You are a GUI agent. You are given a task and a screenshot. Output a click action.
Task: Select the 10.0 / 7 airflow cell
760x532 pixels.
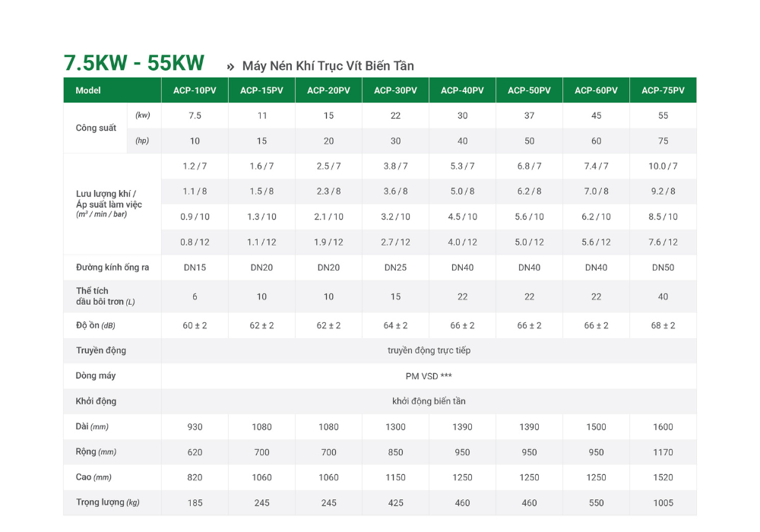click(x=663, y=166)
